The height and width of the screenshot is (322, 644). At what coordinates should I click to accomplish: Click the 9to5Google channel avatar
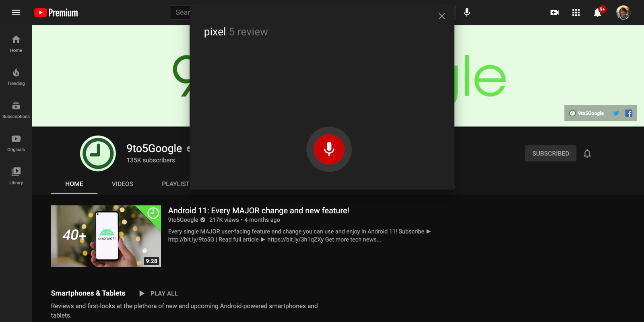98,153
